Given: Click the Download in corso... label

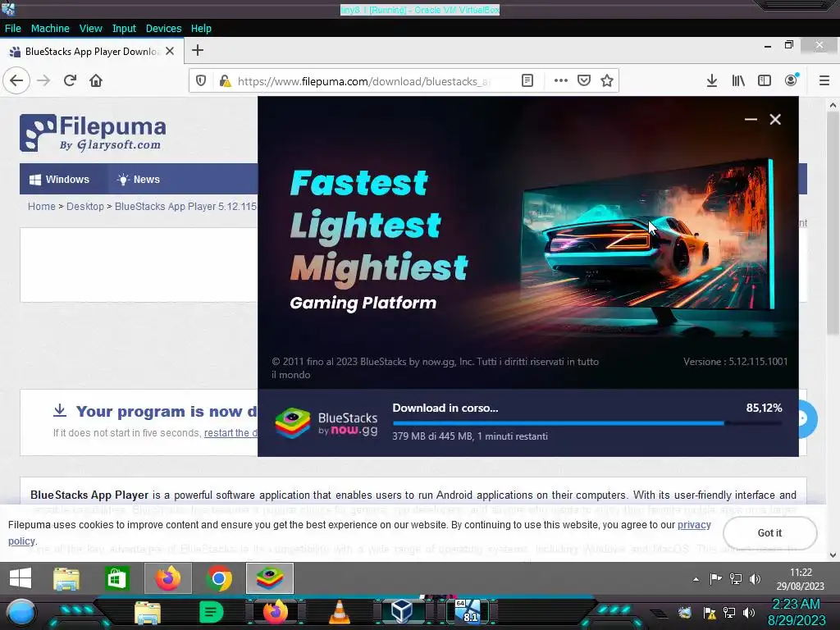Looking at the screenshot, I should pos(445,409).
